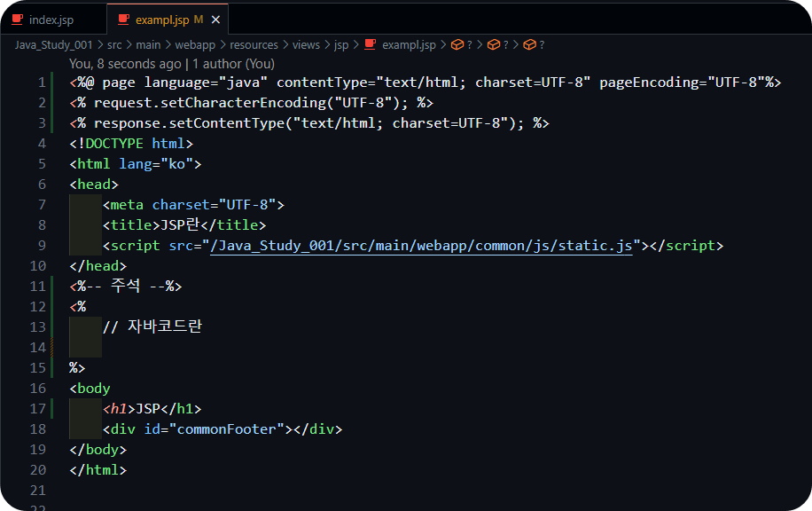812x511 pixels.
Task: Click the h1 JSP heading line
Action: pos(152,409)
